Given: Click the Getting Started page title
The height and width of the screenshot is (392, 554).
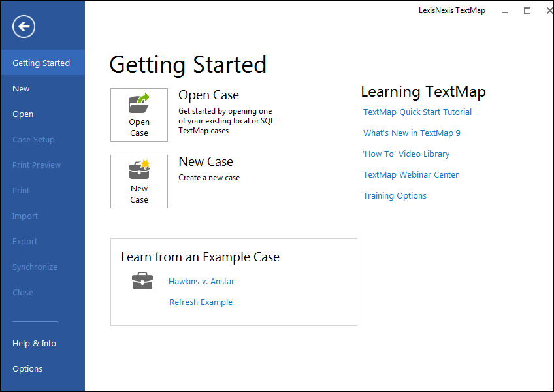Looking at the screenshot, I should point(188,64).
